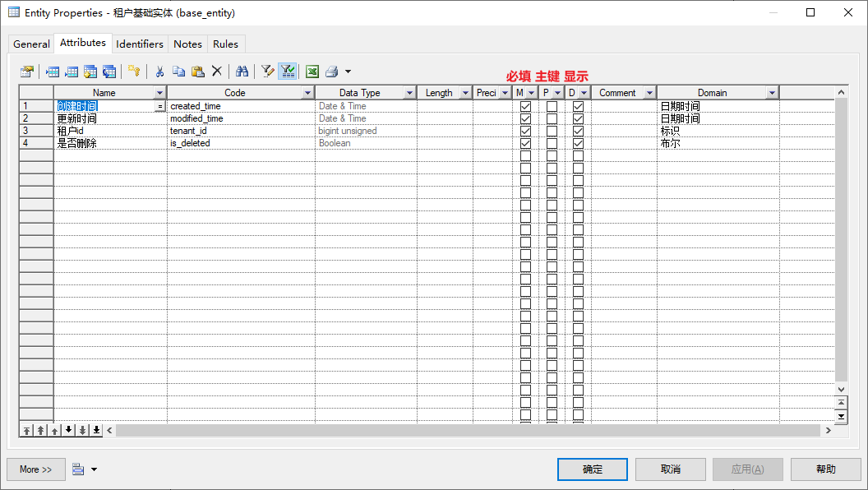868x490 pixels.
Task: Click the Paste clipboard icon
Action: [x=197, y=72]
